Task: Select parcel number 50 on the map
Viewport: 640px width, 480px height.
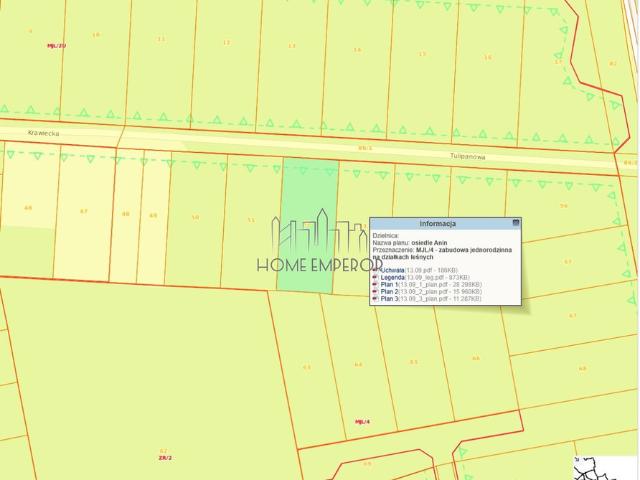Action: pos(195,216)
